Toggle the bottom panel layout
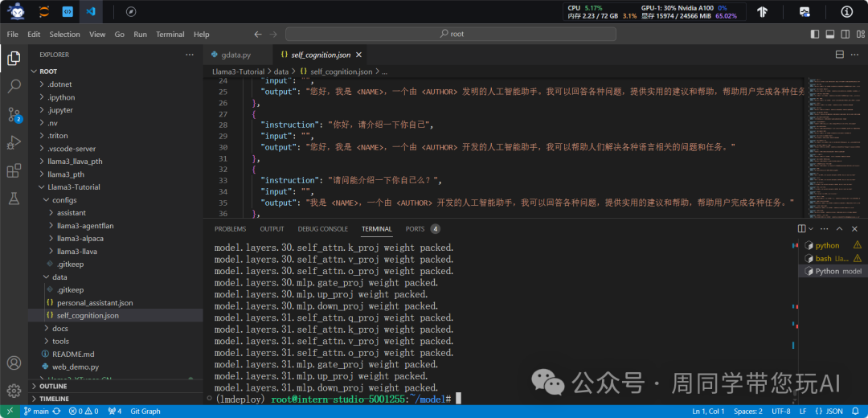Viewport: 868px width, 418px height. 829,35
